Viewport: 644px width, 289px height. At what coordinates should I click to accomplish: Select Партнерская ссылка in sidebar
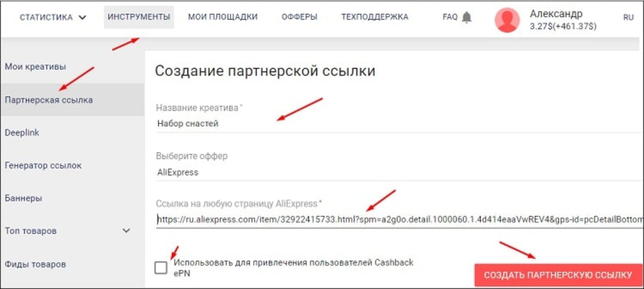(x=73, y=100)
